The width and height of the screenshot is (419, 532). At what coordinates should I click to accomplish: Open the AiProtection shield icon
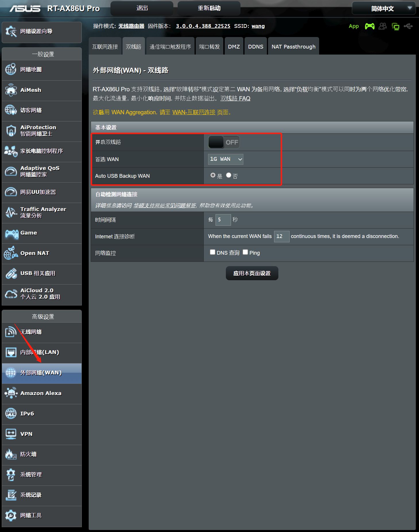tap(11, 131)
